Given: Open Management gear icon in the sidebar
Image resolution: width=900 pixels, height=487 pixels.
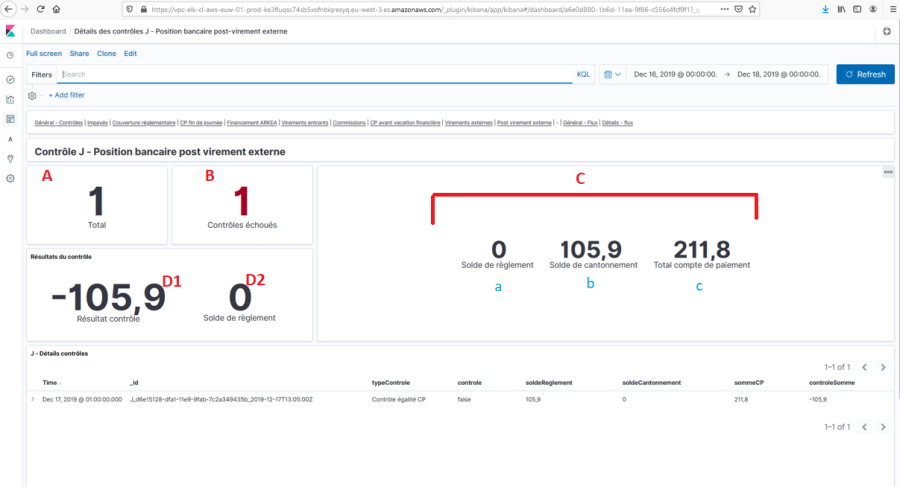Looking at the screenshot, I should tap(10, 178).
